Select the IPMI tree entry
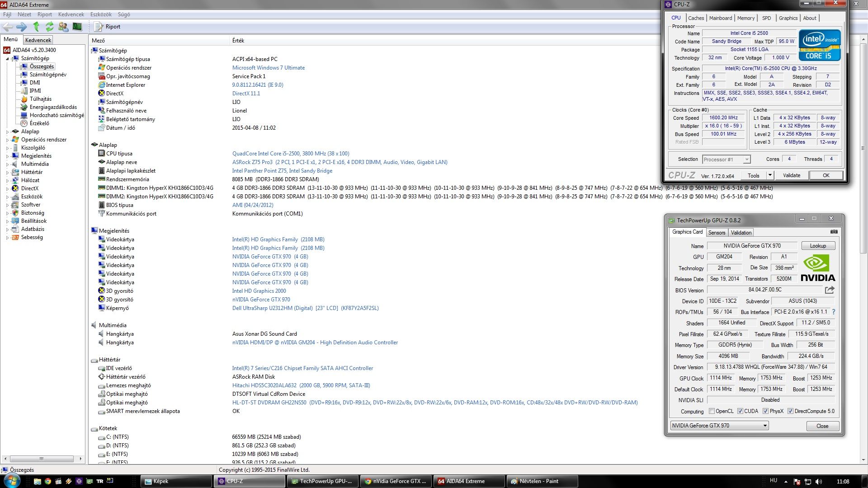 tap(35, 91)
